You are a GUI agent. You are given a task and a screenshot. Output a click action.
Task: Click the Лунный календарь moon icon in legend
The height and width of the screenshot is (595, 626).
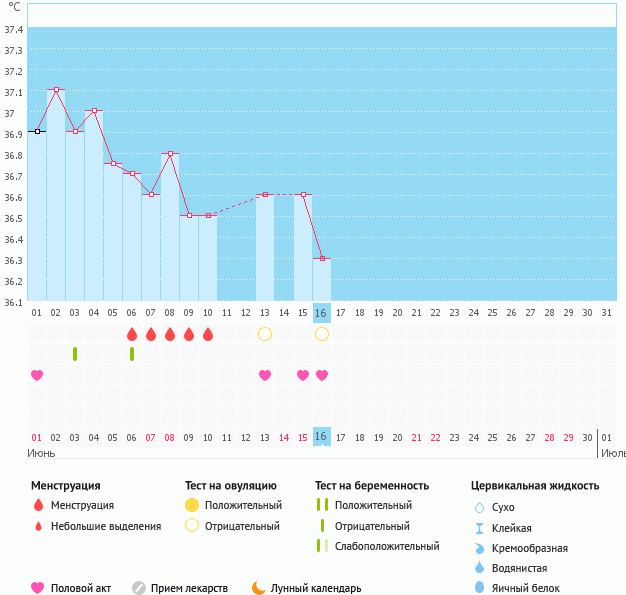(259, 588)
